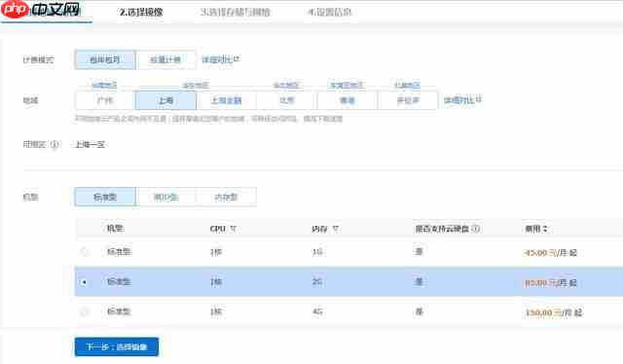Switch to 高IO型 instance type tab
Viewport: 623px width, 364px height.
tap(165, 197)
